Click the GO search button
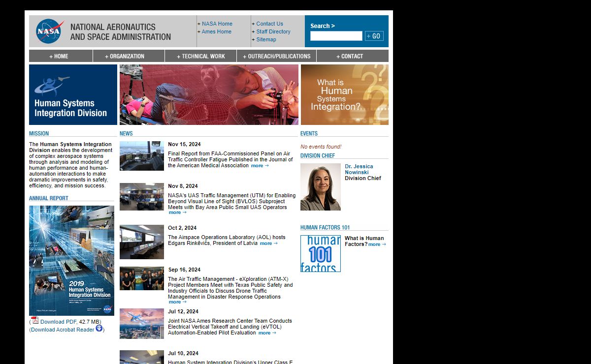 (374, 36)
